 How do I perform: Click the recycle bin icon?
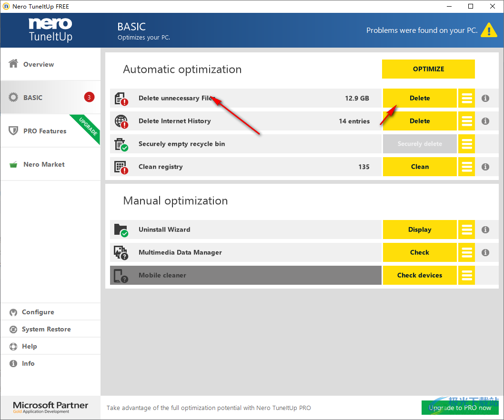121,144
